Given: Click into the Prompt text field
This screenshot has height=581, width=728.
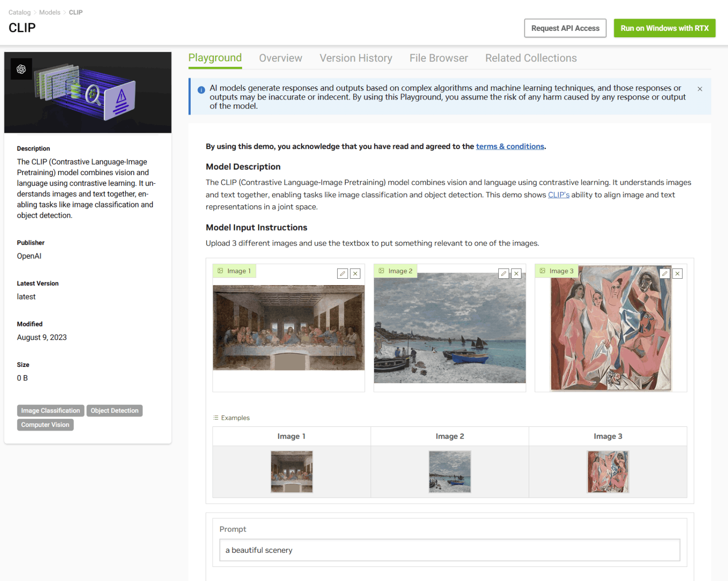Looking at the screenshot, I should 450,550.
